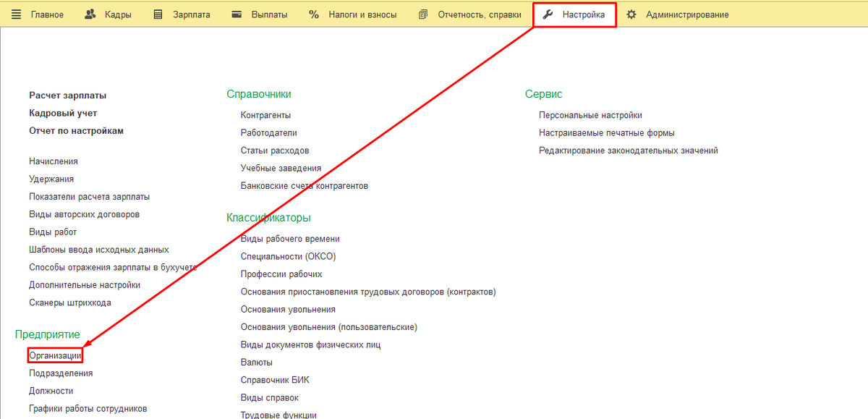The height and width of the screenshot is (419, 868).
Task: Open Специальности (ОКСО) classifier
Action: click(289, 256)
